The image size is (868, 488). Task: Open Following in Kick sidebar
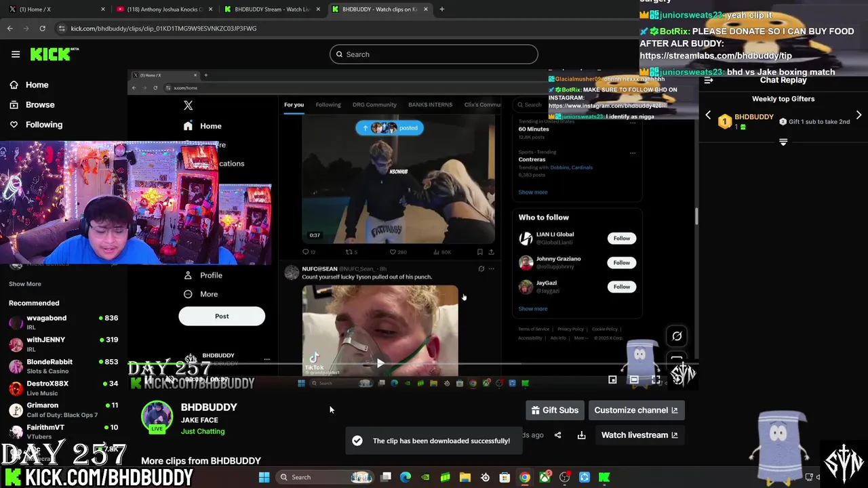[44, 125]
